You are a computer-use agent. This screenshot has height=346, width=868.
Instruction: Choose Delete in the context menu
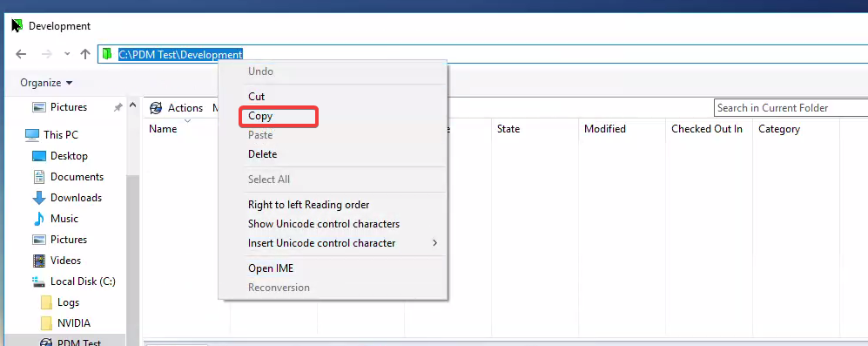[262, 154]
